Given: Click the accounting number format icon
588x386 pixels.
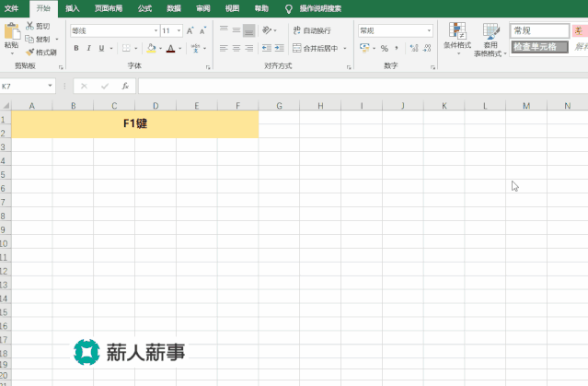Looking at the screenshot, I should tap(364, 48).
